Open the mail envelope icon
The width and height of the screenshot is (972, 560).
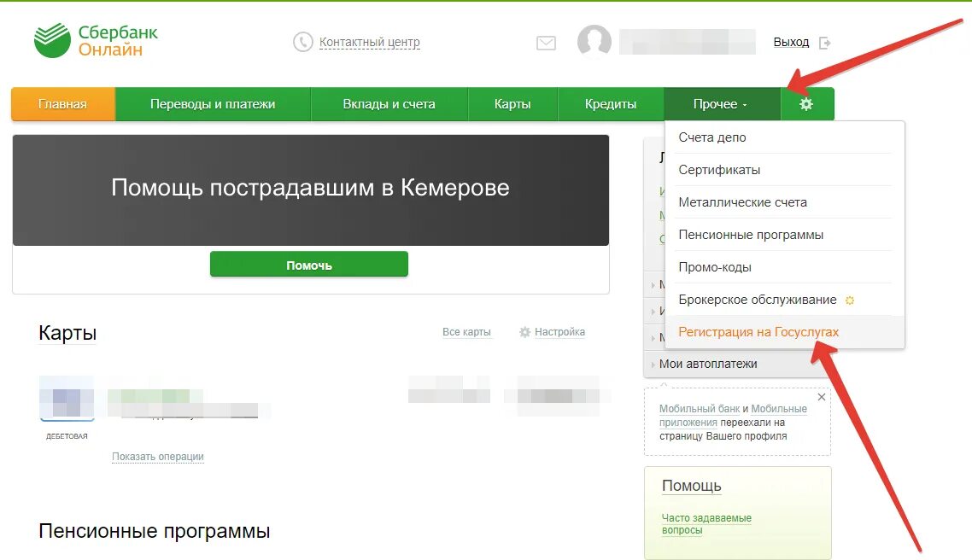tap(546, 43)
